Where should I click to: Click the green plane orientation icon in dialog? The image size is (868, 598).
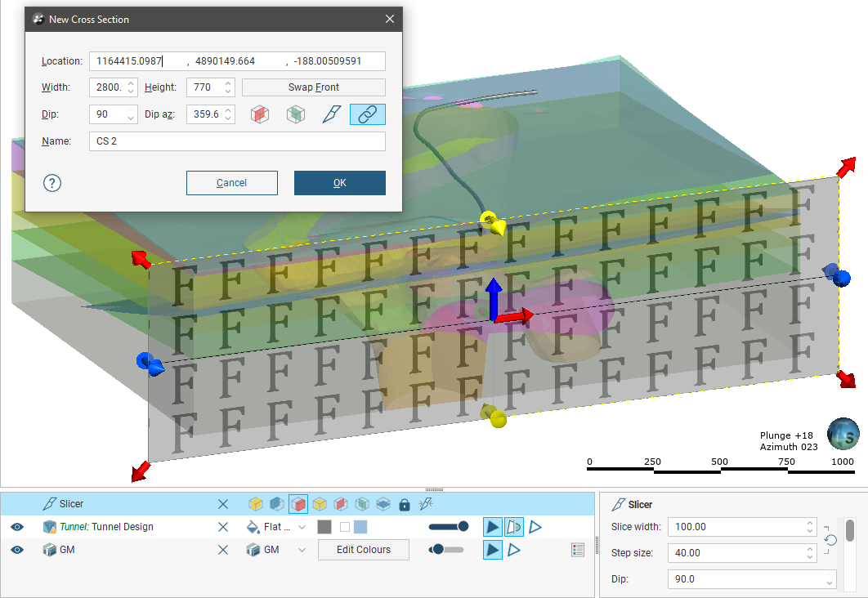[x=295, y=114]
